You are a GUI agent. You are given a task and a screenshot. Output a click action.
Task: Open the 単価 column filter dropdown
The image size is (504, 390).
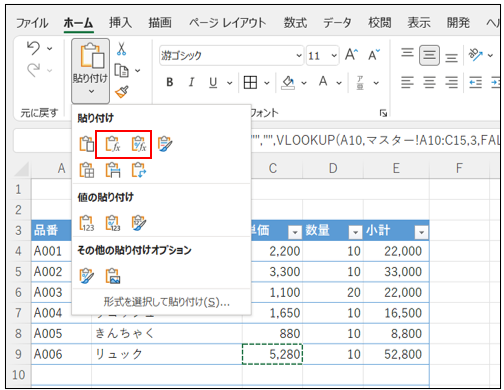[295, 232]
